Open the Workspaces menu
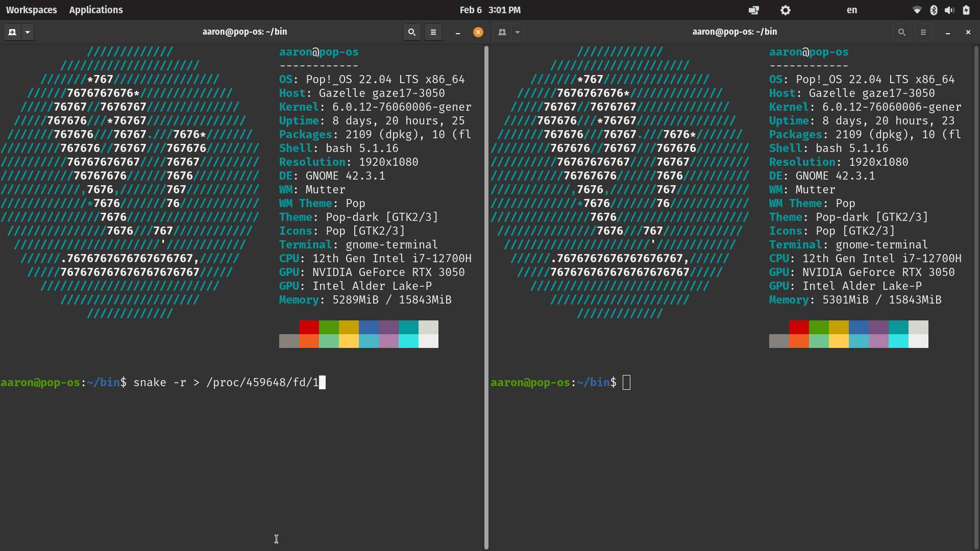This screenshot has width=980, height=551. click(x=31, y=10)
